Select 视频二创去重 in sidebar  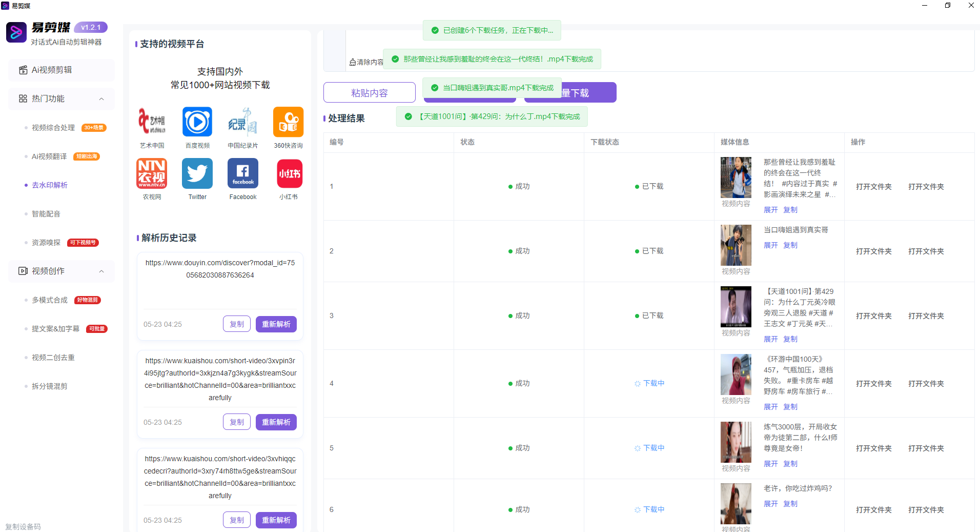pyautogui.click(x=53, y=358)
